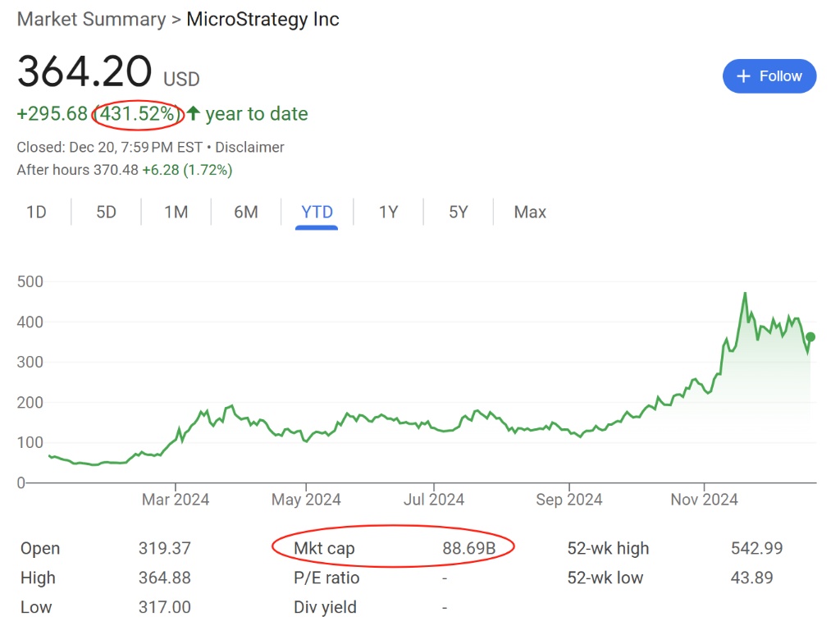Click the green end-of-chart price dot
This screenshot has width=840, height=635.
[x=810, y=336]
